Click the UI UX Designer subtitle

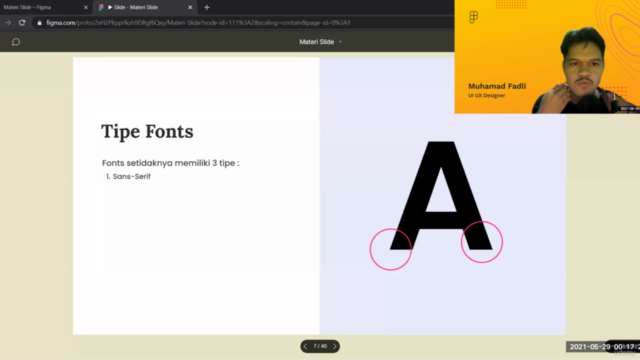coord(487,96)
